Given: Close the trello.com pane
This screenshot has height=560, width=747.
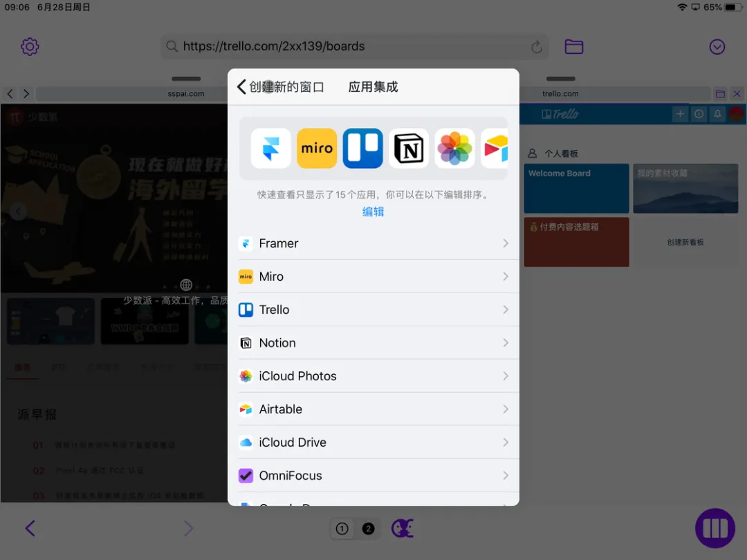Looking at the screenshot, I should pyautogui.click(x=737, y=94).
